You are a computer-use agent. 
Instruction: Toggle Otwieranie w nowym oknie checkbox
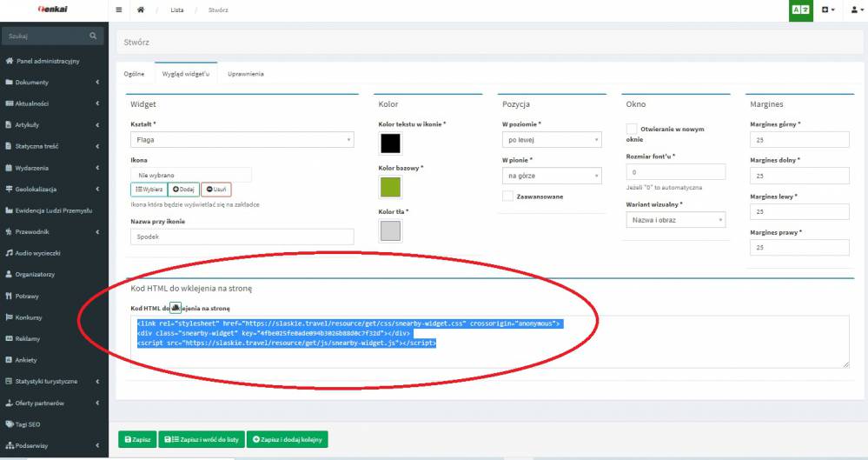[632, 129]
